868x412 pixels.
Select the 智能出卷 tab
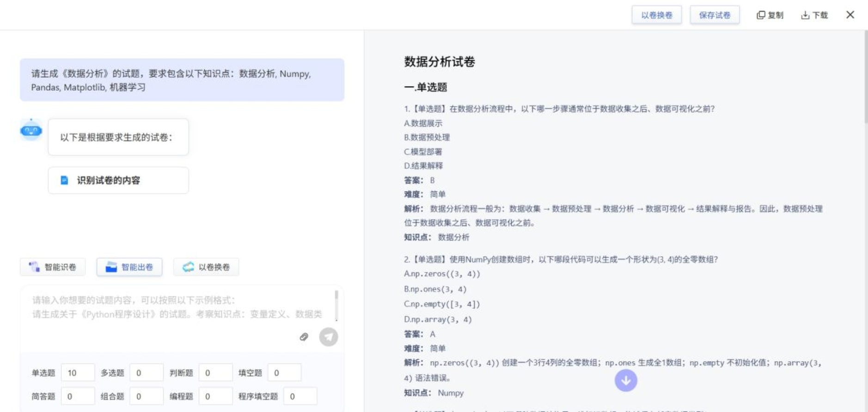pyautogui.click(x=129, y=267)
